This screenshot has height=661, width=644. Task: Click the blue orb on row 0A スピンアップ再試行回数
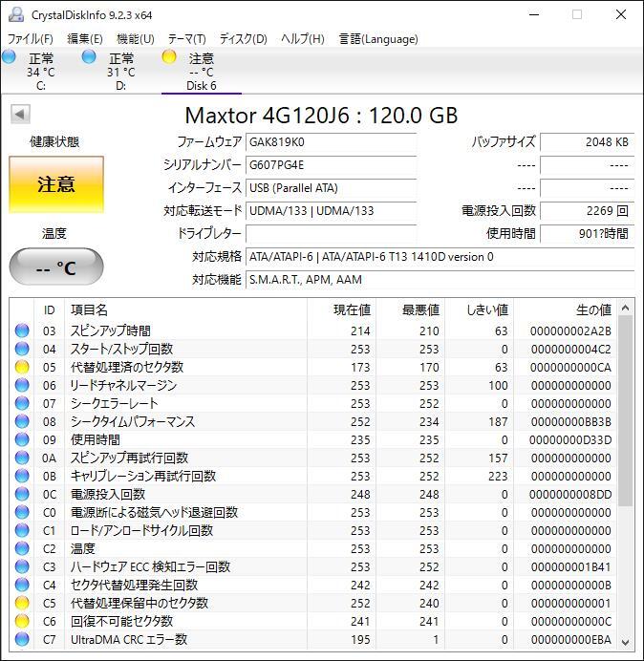[x=22, y=458]
